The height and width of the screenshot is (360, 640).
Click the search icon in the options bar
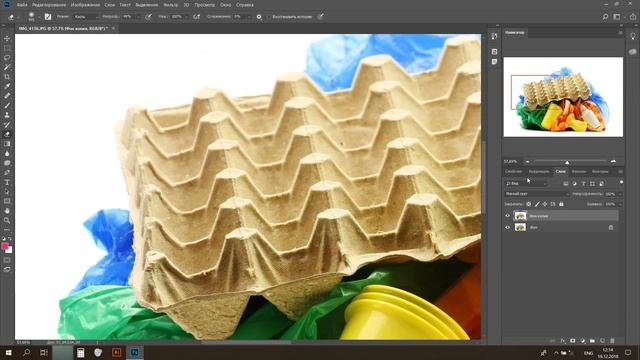point(605,17)
